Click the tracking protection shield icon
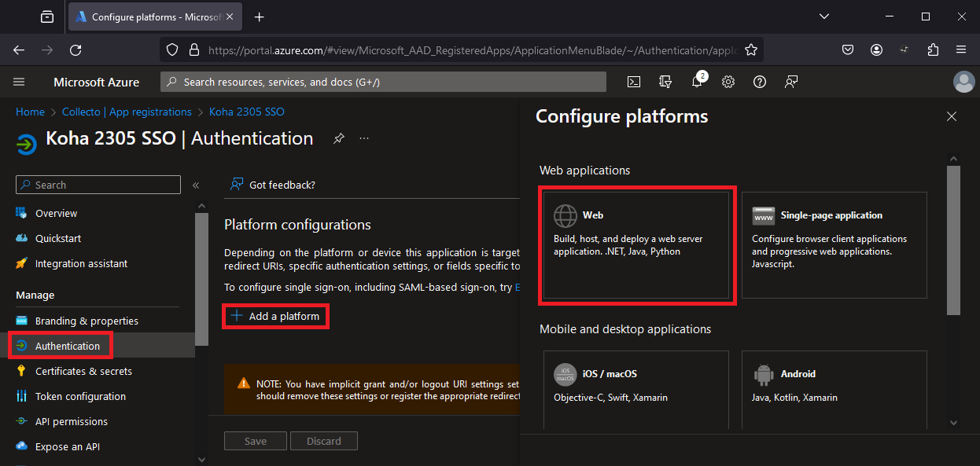Viewport: 980px width, 466px height. click(172, 50)
